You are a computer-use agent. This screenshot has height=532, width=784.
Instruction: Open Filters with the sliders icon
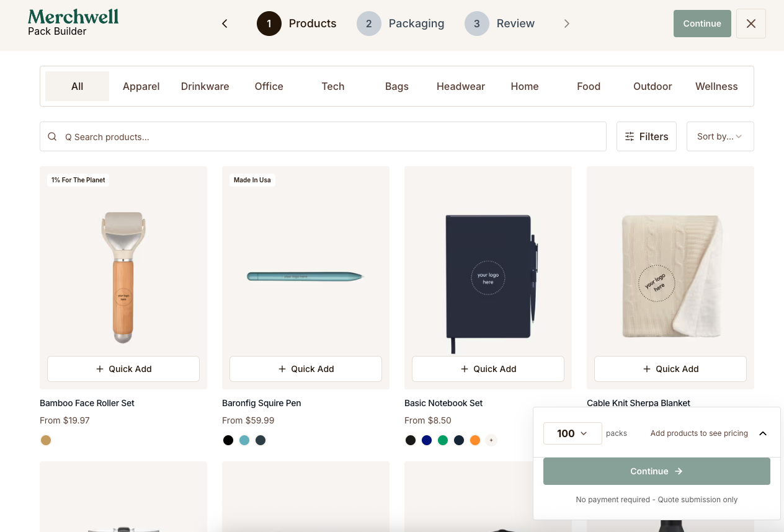point(646,136)
